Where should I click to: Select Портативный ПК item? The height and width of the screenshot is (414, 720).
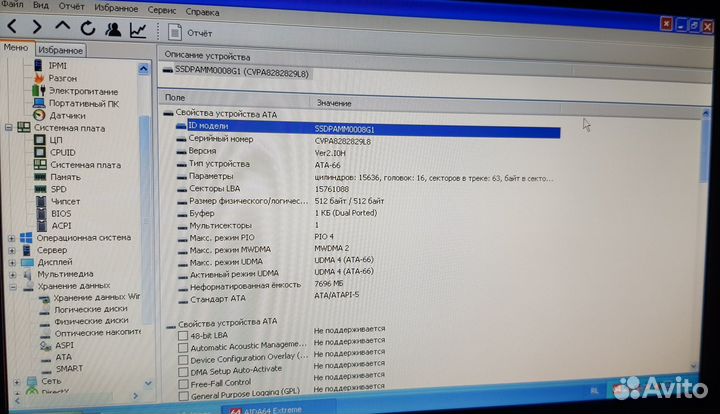tap(84, 103)
